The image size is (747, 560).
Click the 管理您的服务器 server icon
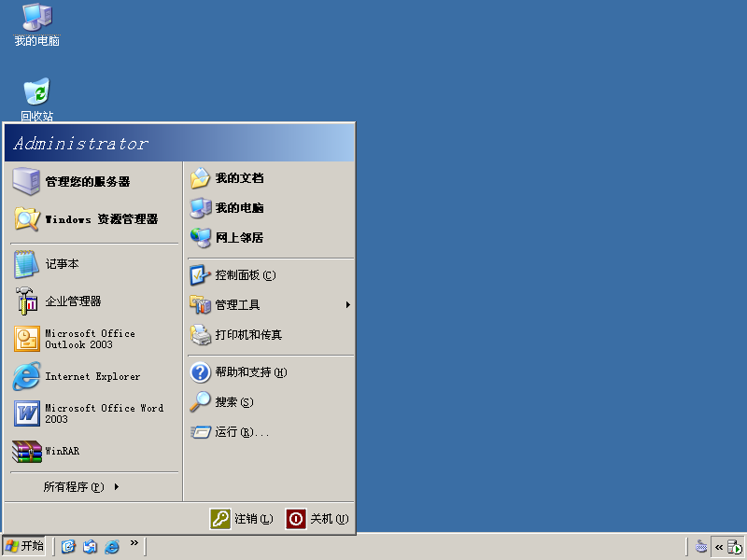(x=26, y=181)
